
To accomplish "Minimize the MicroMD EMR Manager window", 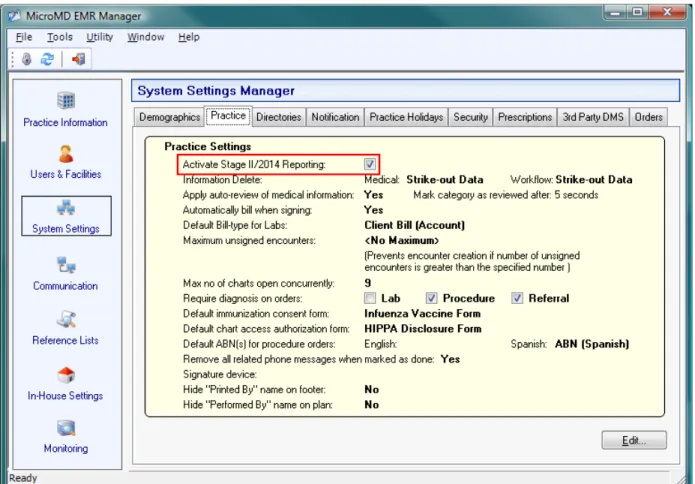I will point(615,12).
